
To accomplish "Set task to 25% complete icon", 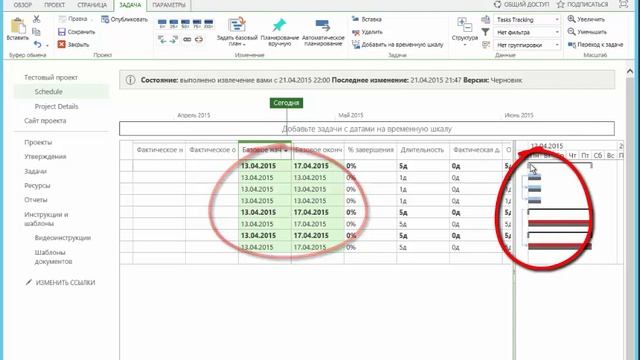I will point(173,24).
